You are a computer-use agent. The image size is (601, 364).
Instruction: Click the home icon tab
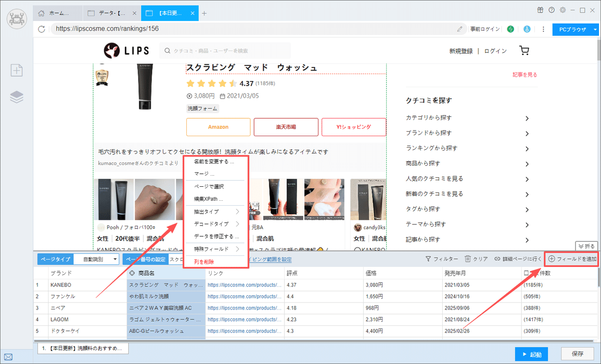click(x=42, y=13)
